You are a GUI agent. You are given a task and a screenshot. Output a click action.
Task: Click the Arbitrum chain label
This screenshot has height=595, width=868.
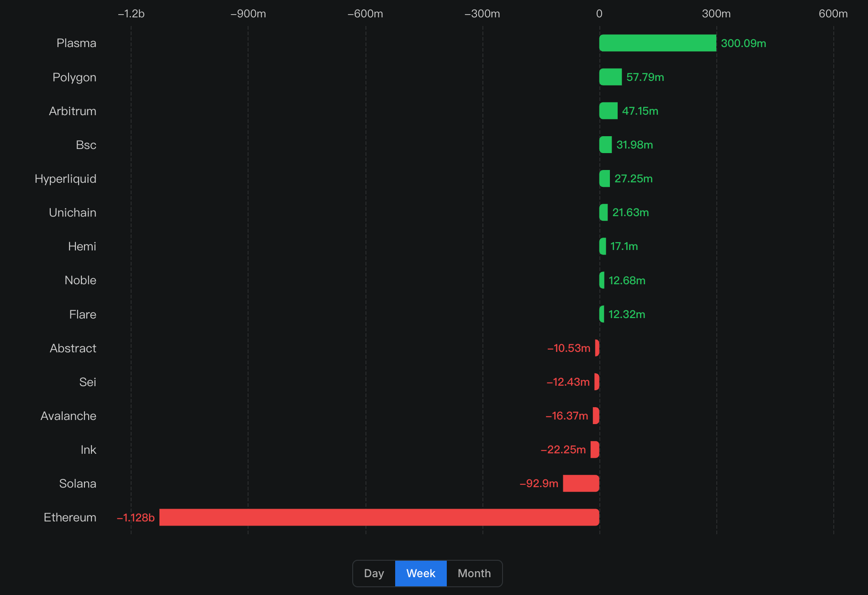[73, 111]
